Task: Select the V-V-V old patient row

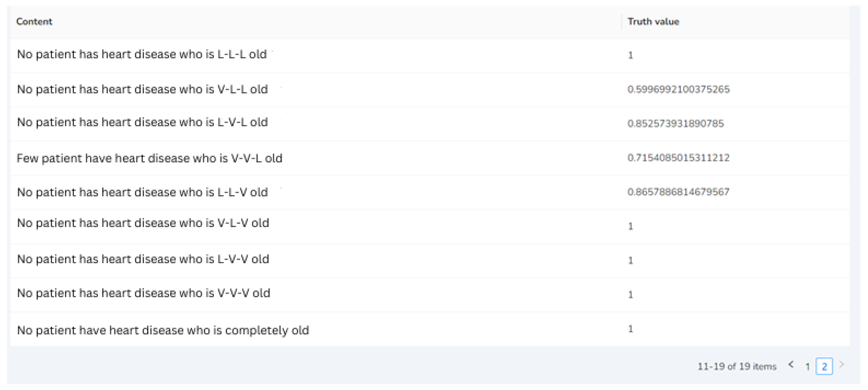Action: click(x=143, y=293)
